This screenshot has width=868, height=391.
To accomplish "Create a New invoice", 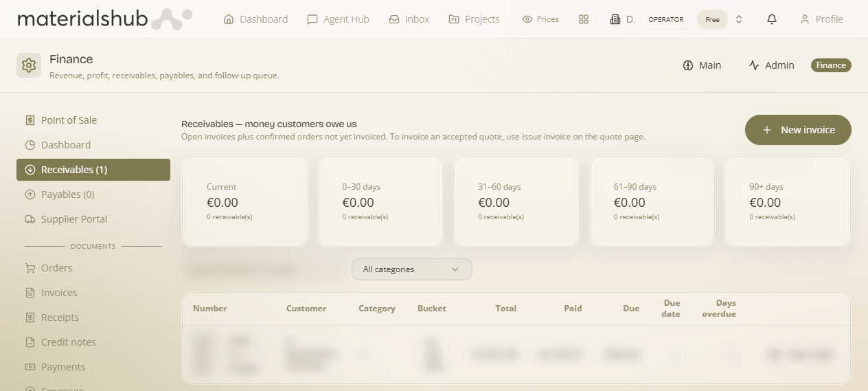I will click(798, 130).
